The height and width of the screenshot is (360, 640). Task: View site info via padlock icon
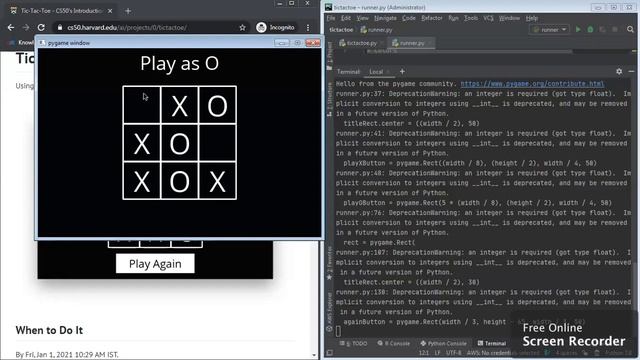60,27
